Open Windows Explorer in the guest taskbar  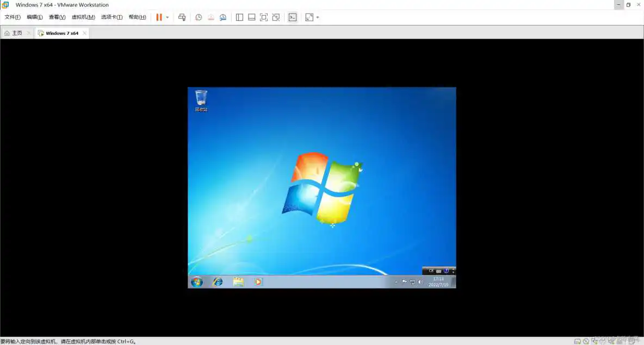coord(238,281)
